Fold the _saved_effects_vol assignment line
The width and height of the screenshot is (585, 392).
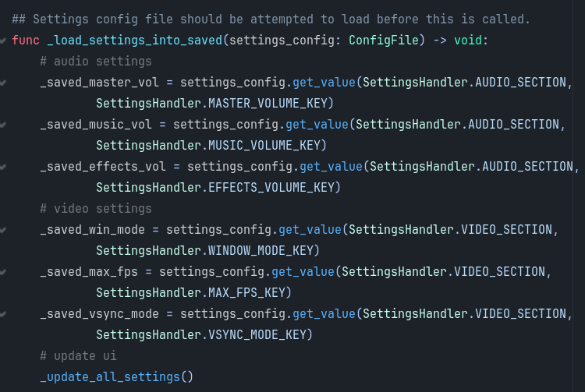2,167
